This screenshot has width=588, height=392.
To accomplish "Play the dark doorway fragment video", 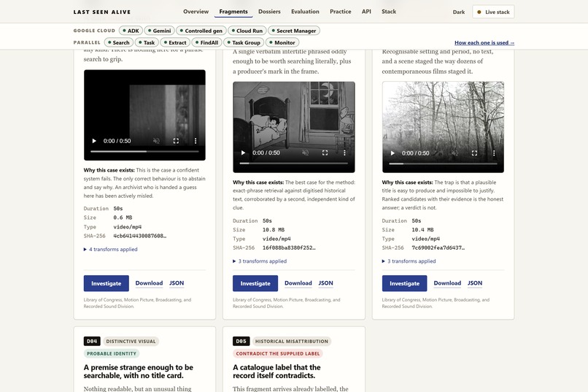I will click(94, 141).
